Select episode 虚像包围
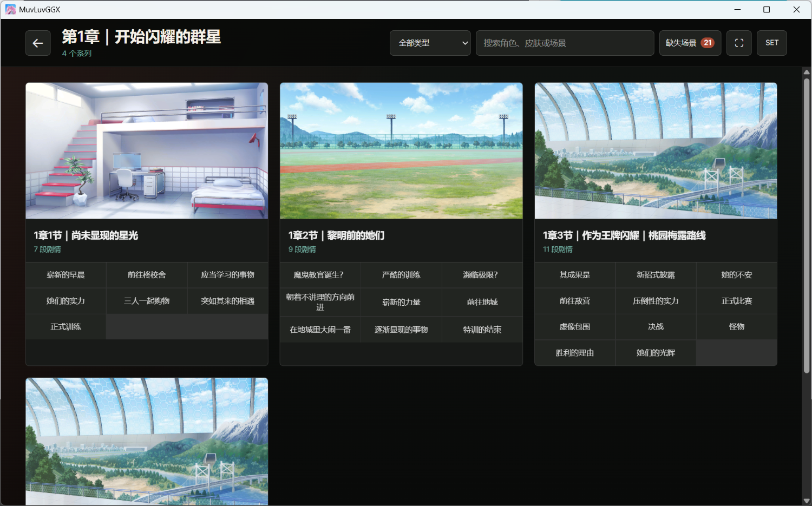 click(575, 327)
